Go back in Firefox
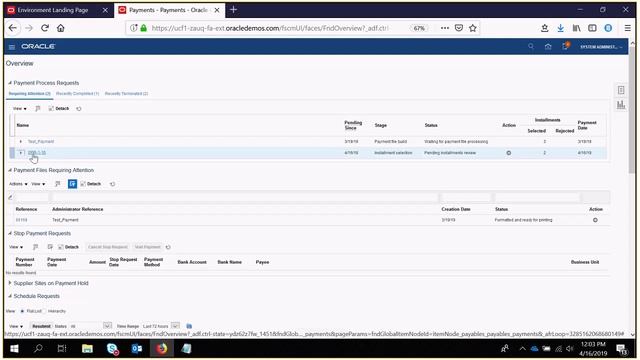Viewport: 640px width, 360px height. point(13,28)
